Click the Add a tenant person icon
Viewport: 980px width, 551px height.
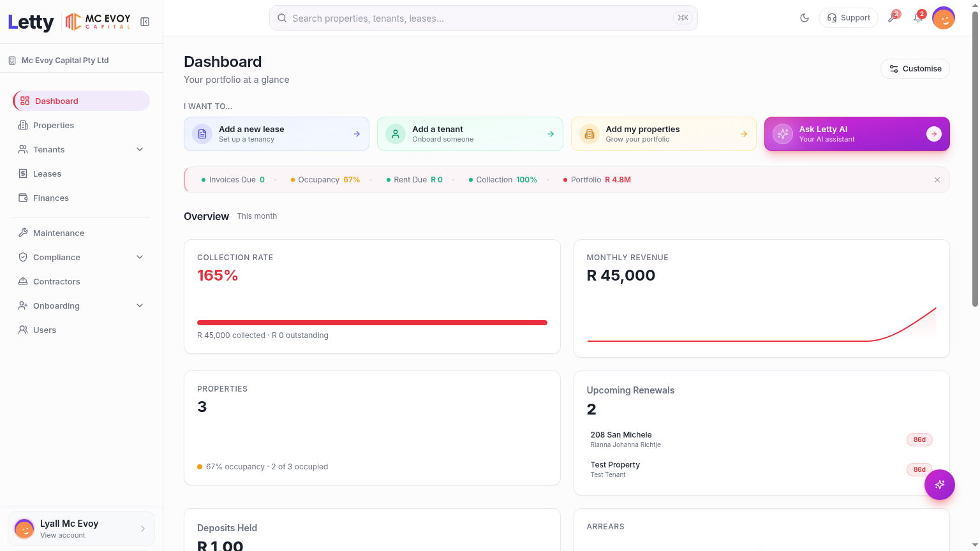coord(396,134)
